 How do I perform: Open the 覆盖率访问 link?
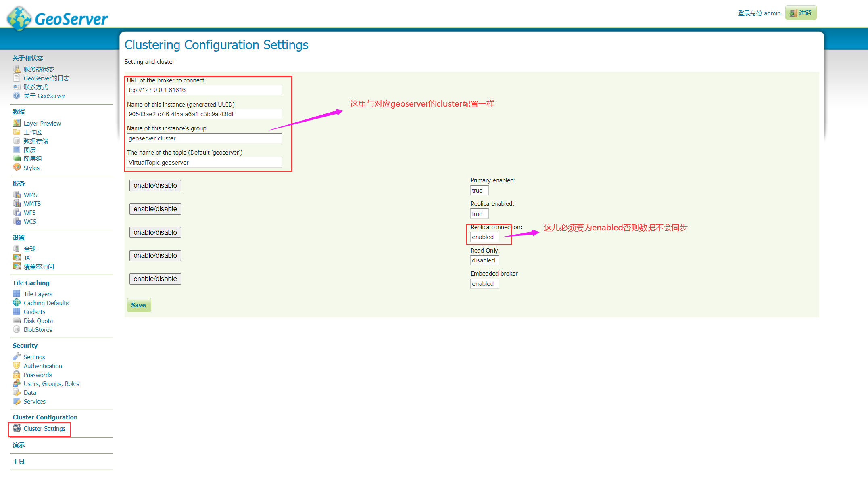(39, 267)
